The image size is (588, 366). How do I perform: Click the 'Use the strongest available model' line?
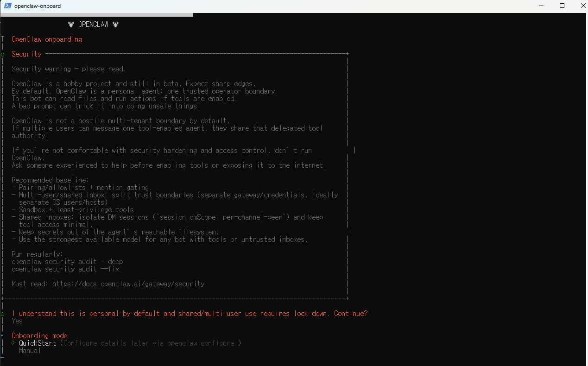[x=160, y=240]
